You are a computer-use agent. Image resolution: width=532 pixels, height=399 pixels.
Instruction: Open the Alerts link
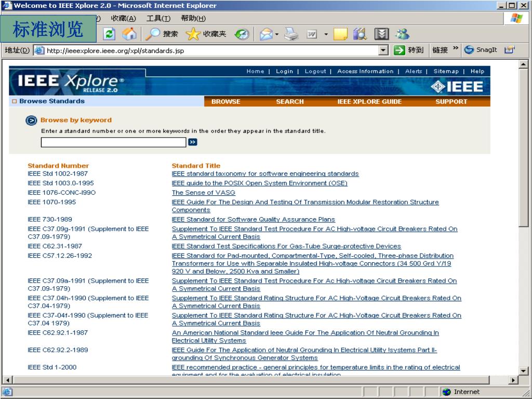pyautogui.click(x=414, y=71)
